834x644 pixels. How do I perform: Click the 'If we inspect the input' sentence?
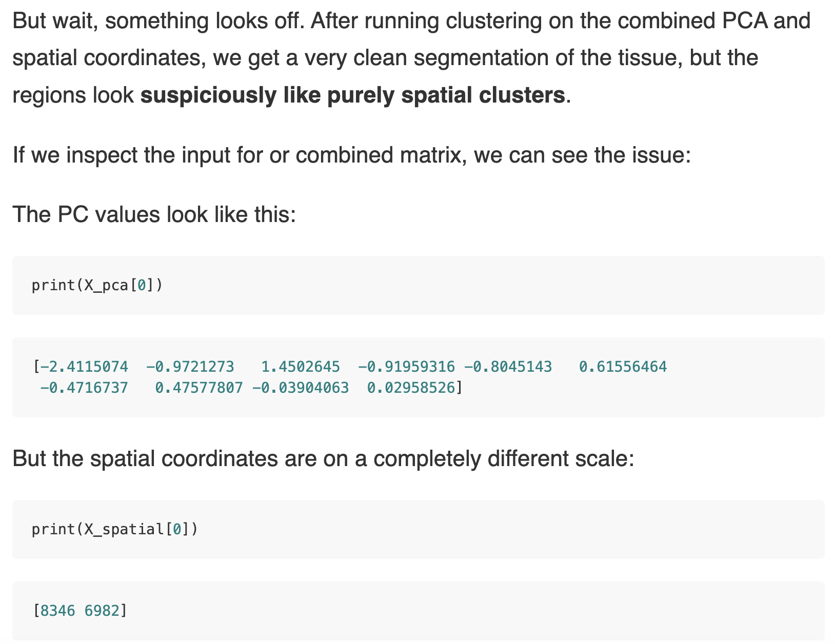click(x=352, y=155)
